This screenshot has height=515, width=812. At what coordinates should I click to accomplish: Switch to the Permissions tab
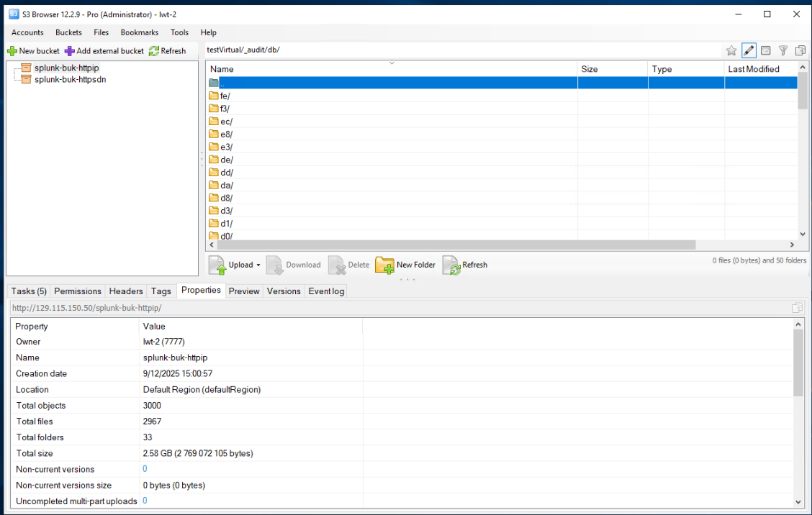click(78, 291)
